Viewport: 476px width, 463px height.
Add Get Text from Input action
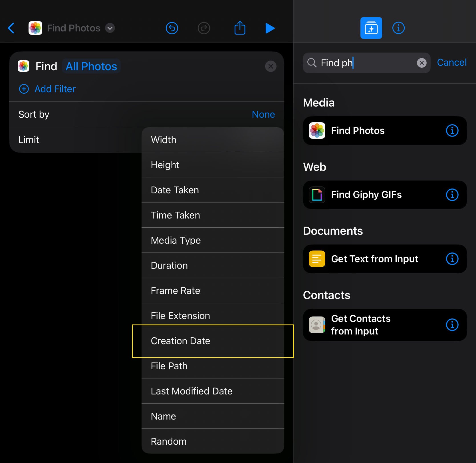pyautogui.click(x=385, y=259)
